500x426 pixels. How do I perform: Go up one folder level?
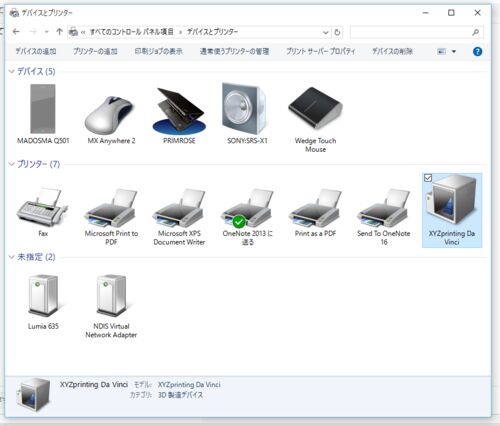(x=59, y=32)
